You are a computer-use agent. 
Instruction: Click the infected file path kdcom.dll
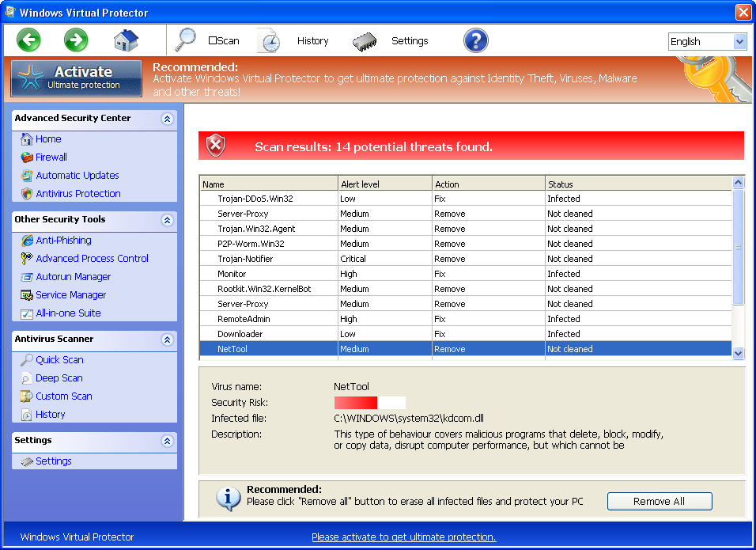click(x=409, y=419)
